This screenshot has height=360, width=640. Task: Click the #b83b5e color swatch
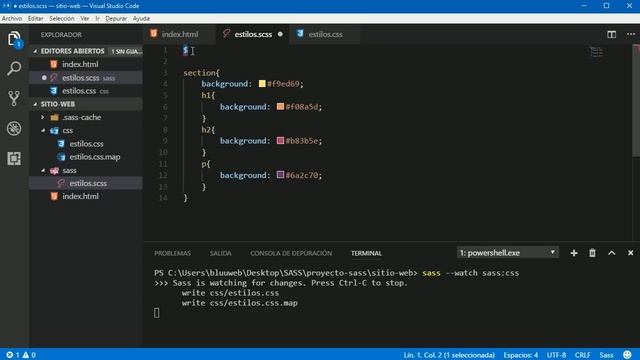[280, 141]
